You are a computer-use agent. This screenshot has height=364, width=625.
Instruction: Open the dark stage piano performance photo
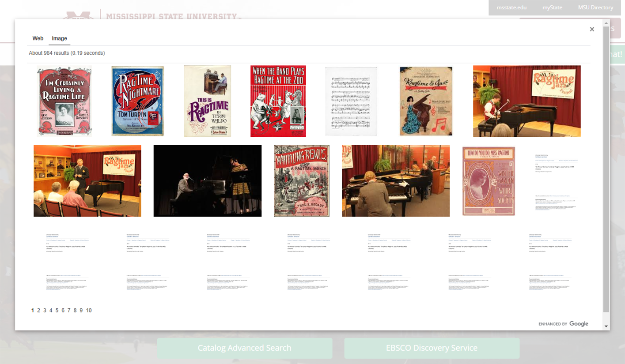coord(208,181)
